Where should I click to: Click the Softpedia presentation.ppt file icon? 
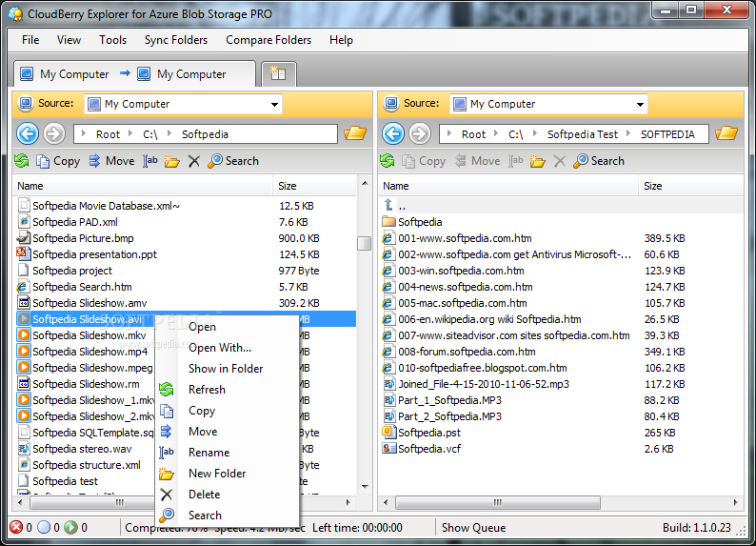(23, 253)
